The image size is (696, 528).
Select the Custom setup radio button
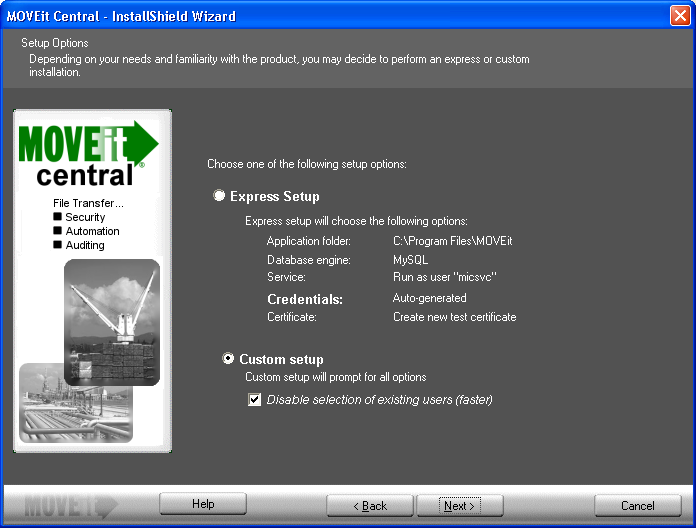(x=228, y=359)
